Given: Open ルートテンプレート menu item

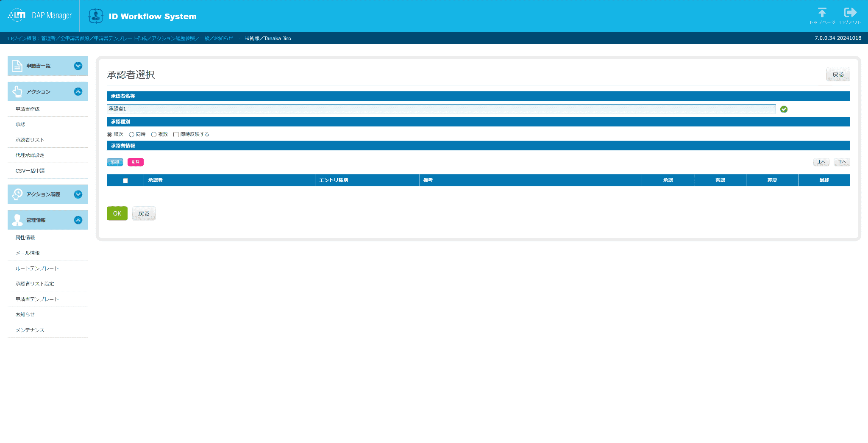Looking at the screenshot, I should tap(47, 269).
